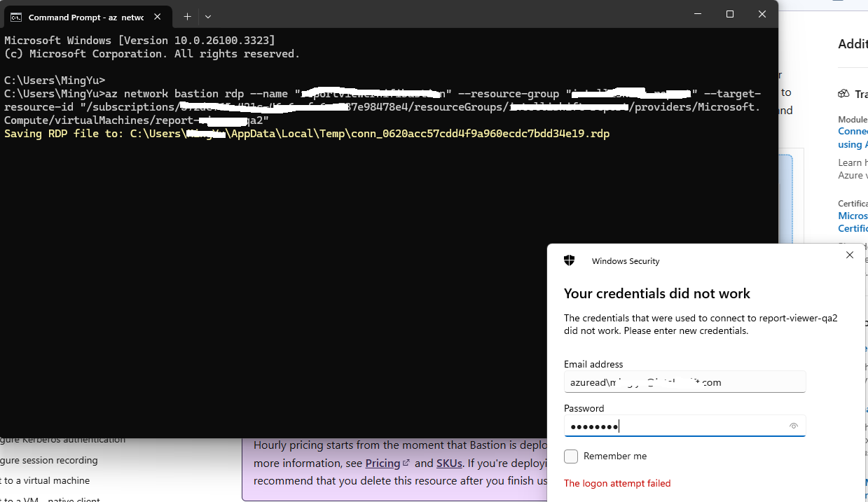
Task: Click the 'Saving RDP file to' output line
Action: [x=307, y=134]
